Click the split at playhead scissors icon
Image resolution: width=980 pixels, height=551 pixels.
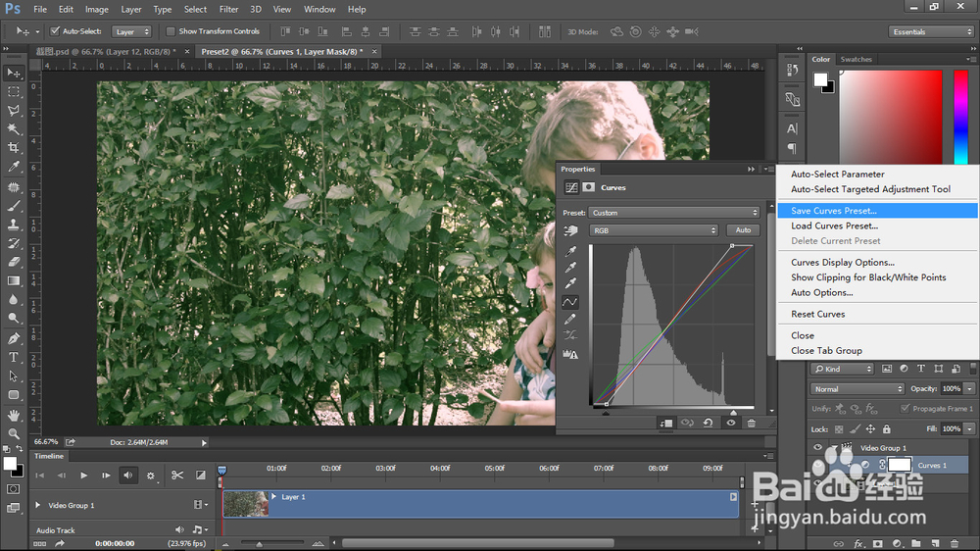[177, 476]
